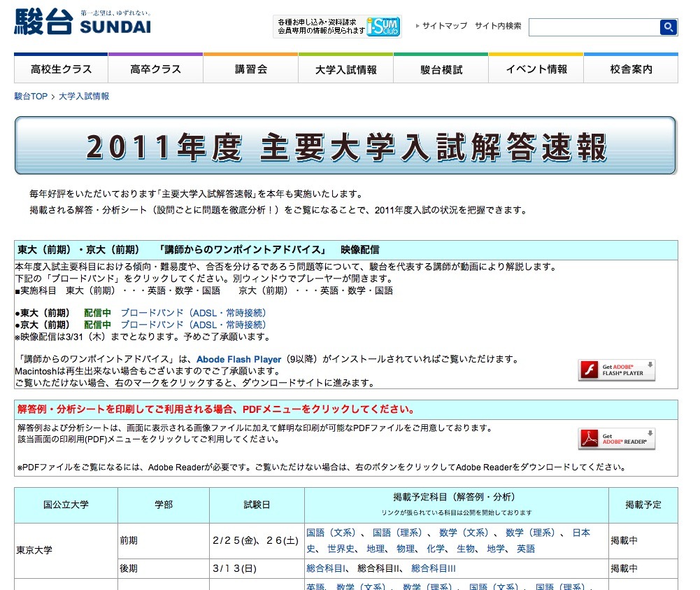Click the Get Adobe Reader banner

coord(616,440)
